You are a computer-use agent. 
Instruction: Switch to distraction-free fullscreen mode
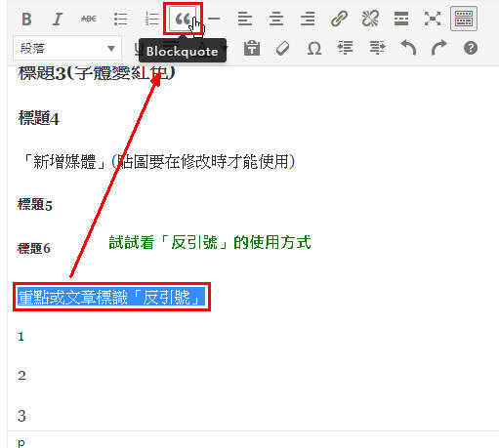tap(433, 19)
